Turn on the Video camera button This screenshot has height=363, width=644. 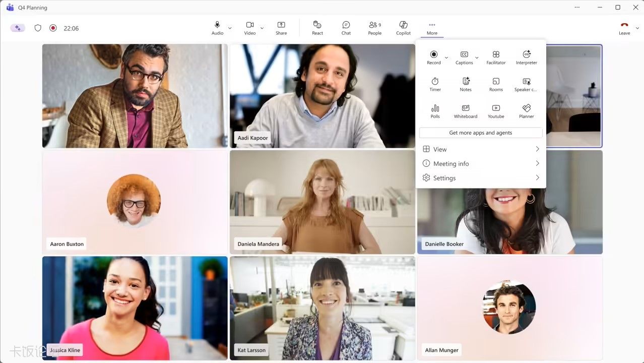pyautogui.click(x=250, y=28)
